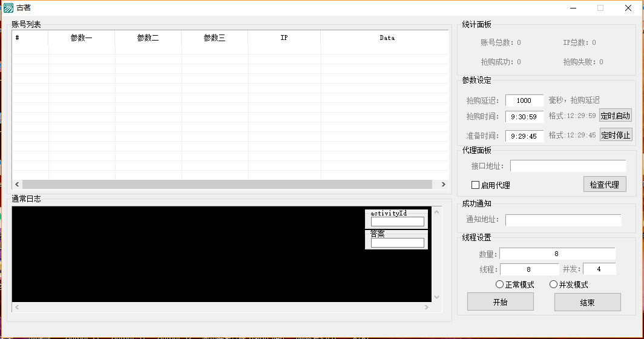
Task: Click the 定时停止 button
Action: (x=616, y=135)
